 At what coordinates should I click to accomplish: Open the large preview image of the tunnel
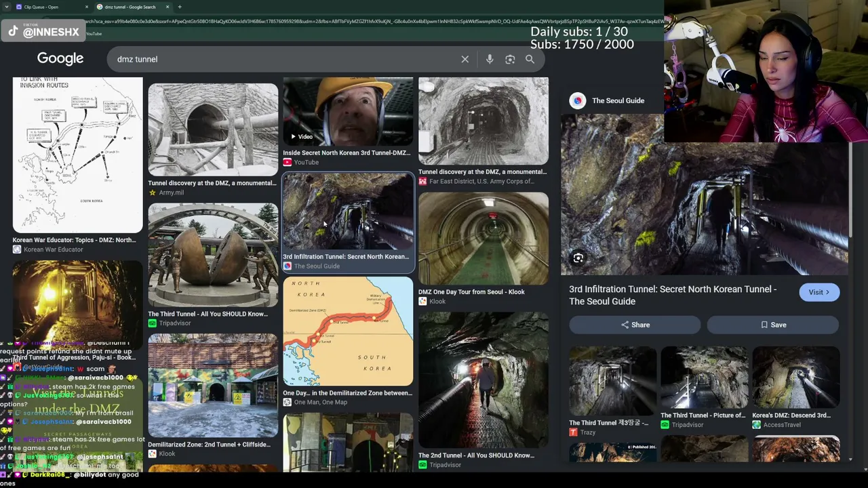704,195
